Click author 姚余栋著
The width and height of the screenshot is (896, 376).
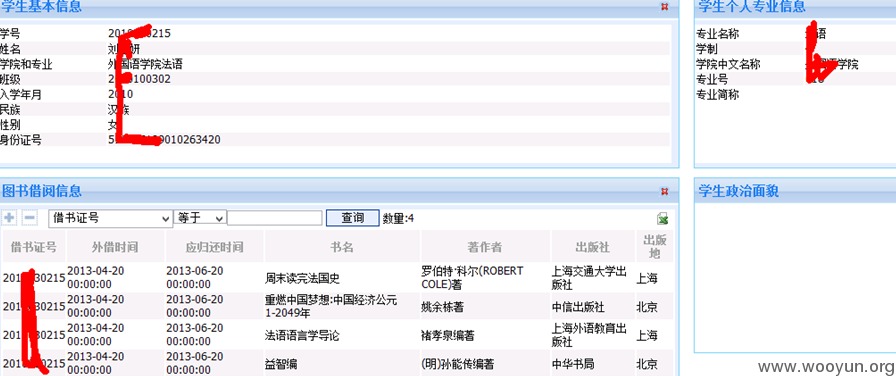pyautogui.click(x=442, y=307)
